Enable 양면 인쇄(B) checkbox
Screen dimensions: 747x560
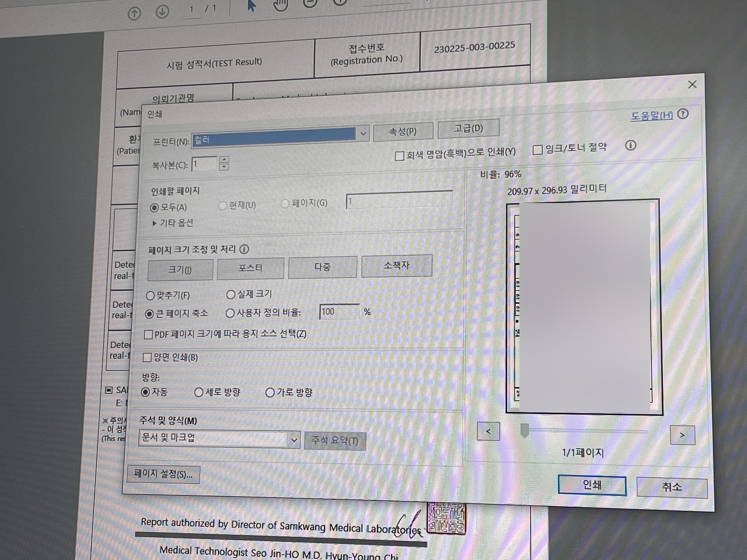(147, 358)
